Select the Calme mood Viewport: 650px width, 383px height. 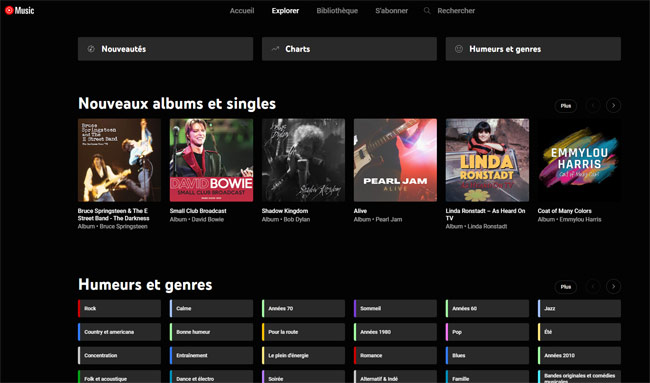click(x=211, y=308)
